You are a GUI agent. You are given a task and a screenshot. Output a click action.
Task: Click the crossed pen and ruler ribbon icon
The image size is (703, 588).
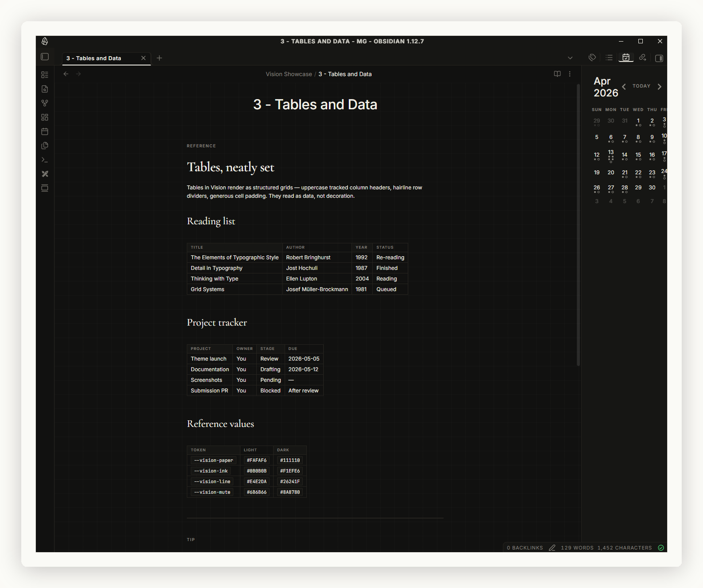[x=45, y=174]
